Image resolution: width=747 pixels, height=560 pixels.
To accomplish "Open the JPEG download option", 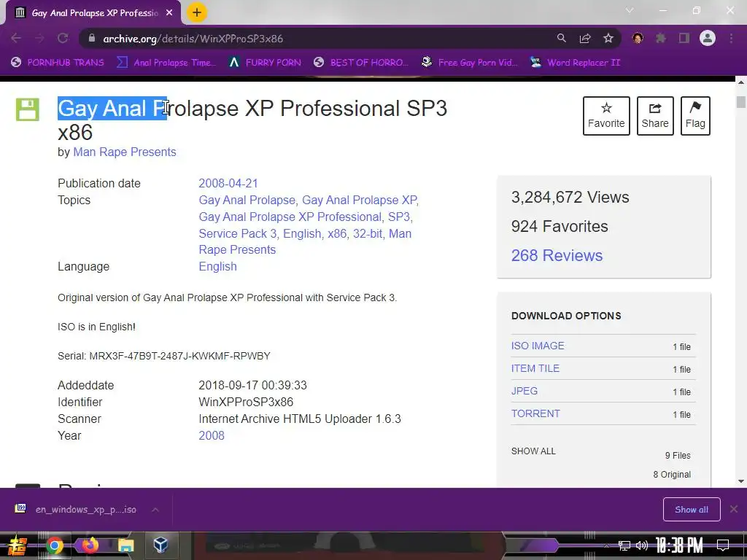I will [x=525, y=391].
